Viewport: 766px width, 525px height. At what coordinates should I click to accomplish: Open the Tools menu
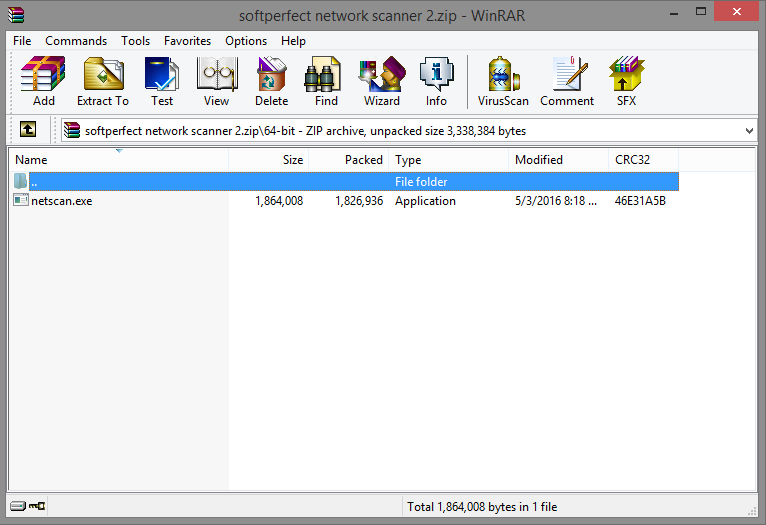(135, 41)
